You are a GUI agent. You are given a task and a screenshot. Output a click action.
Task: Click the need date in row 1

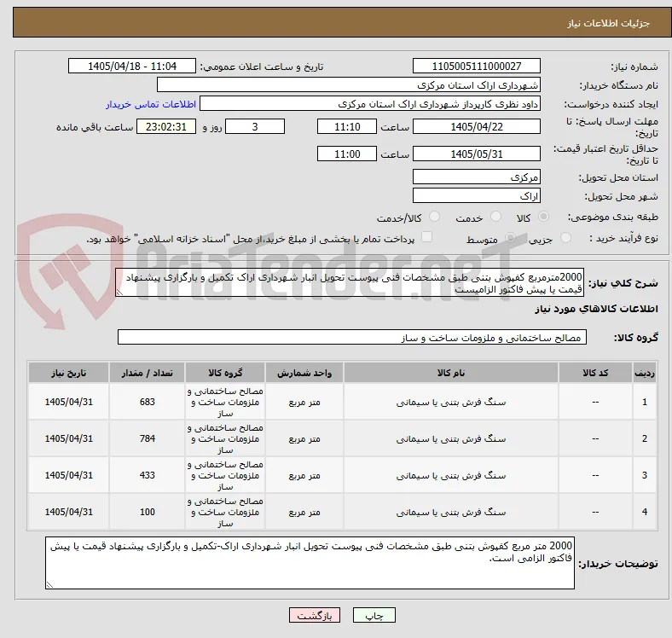pos(68,402)
